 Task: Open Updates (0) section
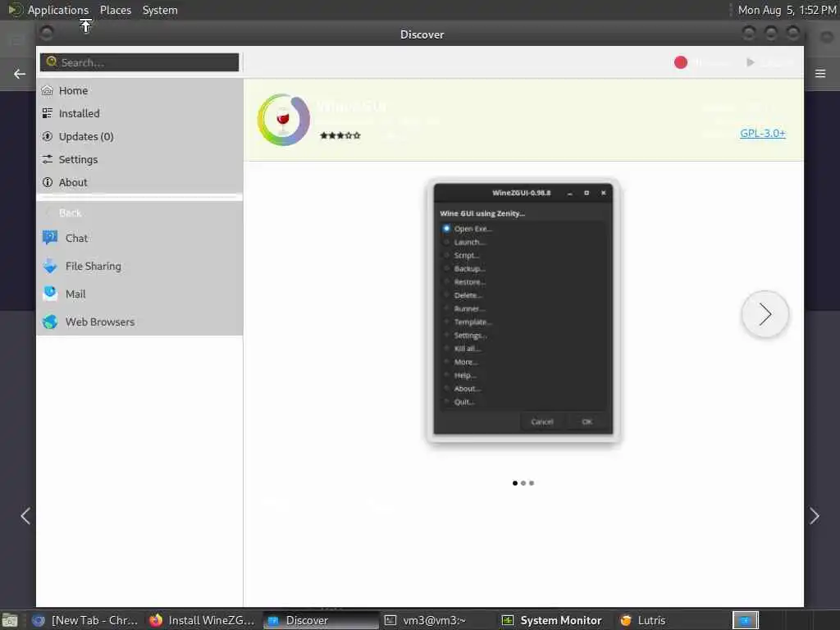click(x=139, y=137)
